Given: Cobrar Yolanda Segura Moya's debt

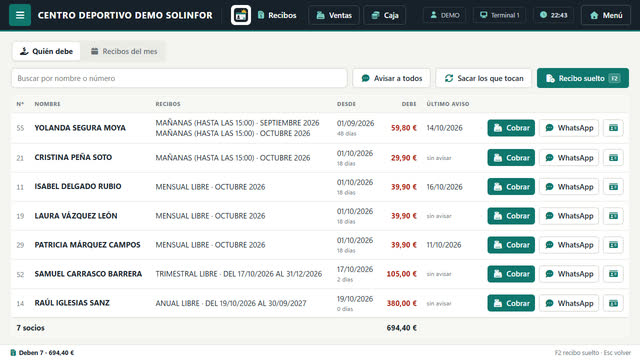Looking at the screenshot, I should click(x=511, y=128).
